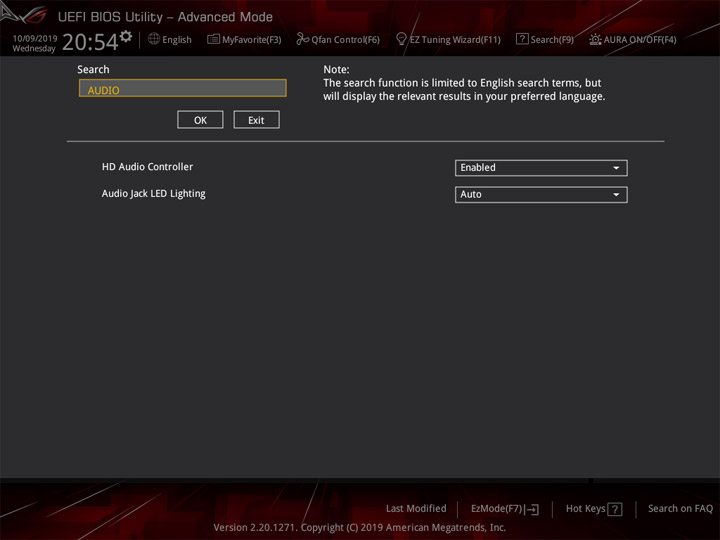Select the Audio Jack LED Lighting label

click(x=154, y=194)
